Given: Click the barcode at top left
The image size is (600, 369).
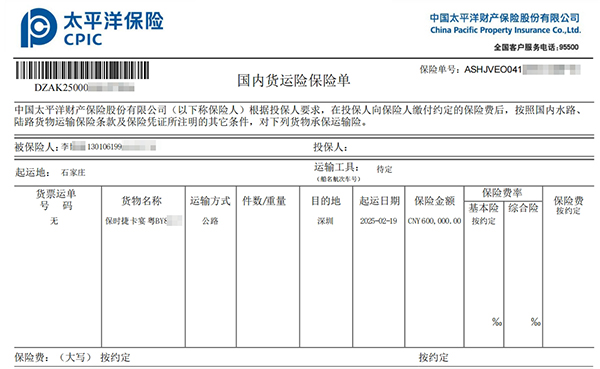Looking at the screenshot, I should pyautogui.click(x=82, y=70).
